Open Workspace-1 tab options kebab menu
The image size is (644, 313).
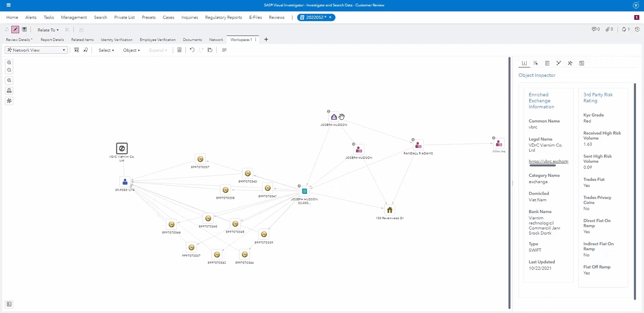pyautogui.click(x=255, y=40)
